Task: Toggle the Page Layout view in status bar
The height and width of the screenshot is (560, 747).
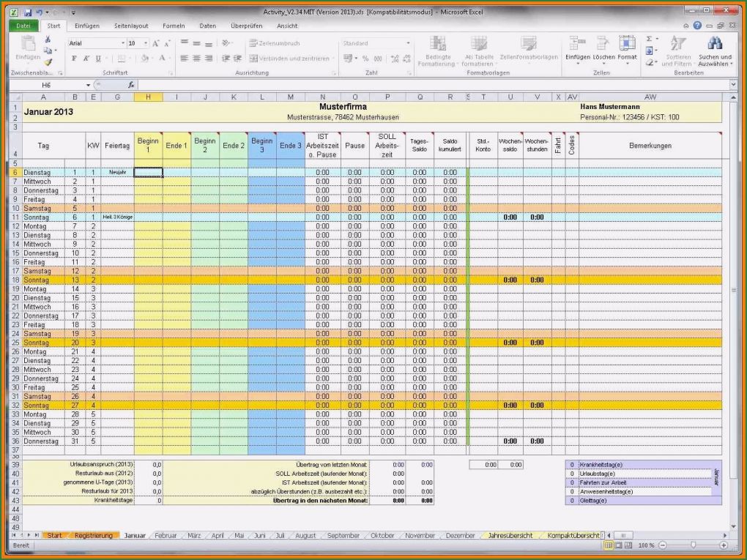Action: click(620, 545)
